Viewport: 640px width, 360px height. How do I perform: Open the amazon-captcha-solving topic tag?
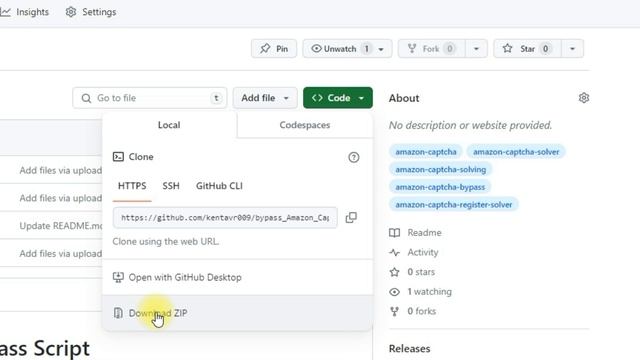click(440, 169)
